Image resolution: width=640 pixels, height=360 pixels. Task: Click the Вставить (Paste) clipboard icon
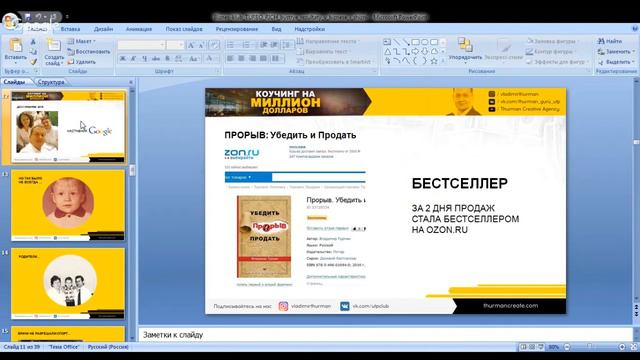pyautogui.click(x=16, y=45)
